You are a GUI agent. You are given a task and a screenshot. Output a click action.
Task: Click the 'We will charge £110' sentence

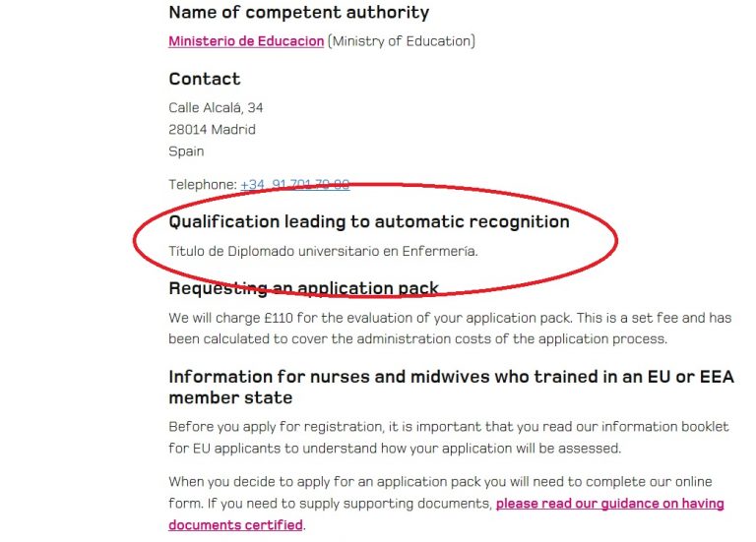(450, 329)
